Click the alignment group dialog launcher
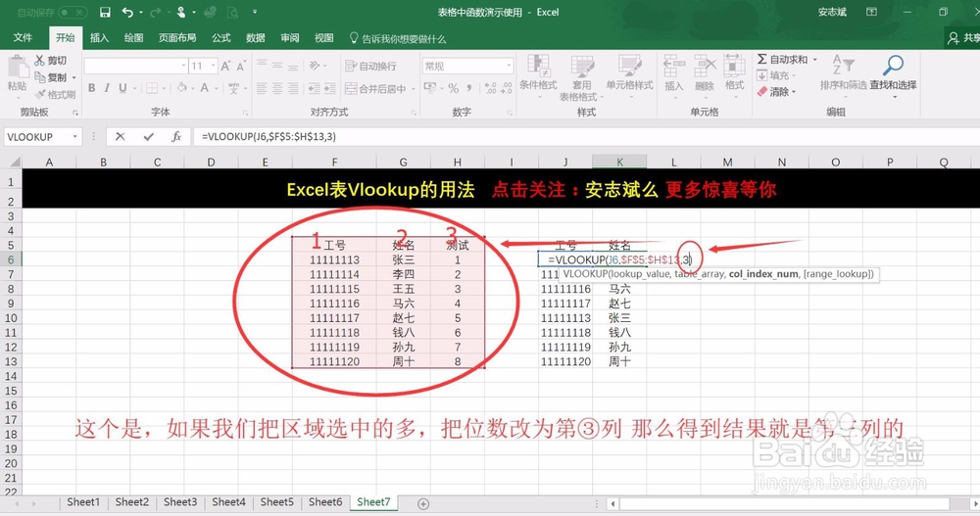The width and height of the screenshot is (980, 516). [x=414, y=113]
